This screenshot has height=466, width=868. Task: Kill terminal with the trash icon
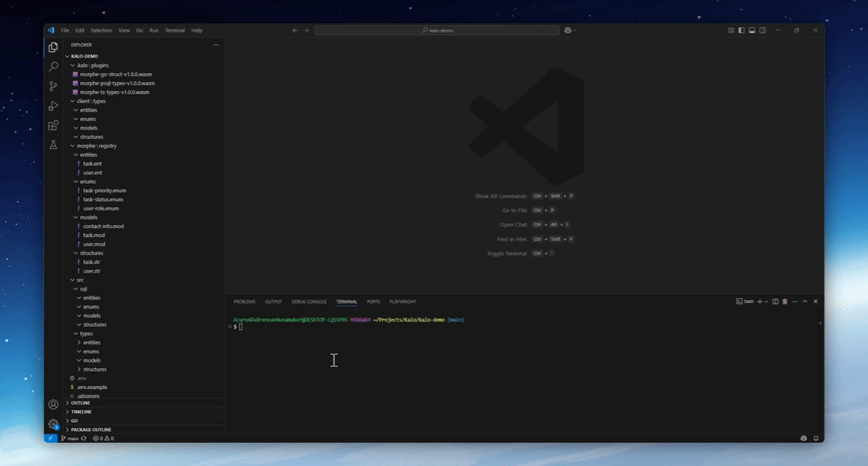[x=784, y=302]
